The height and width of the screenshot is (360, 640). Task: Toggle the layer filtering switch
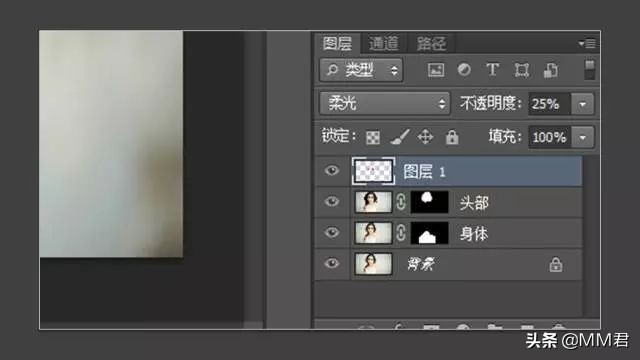[x=589, y=70]
